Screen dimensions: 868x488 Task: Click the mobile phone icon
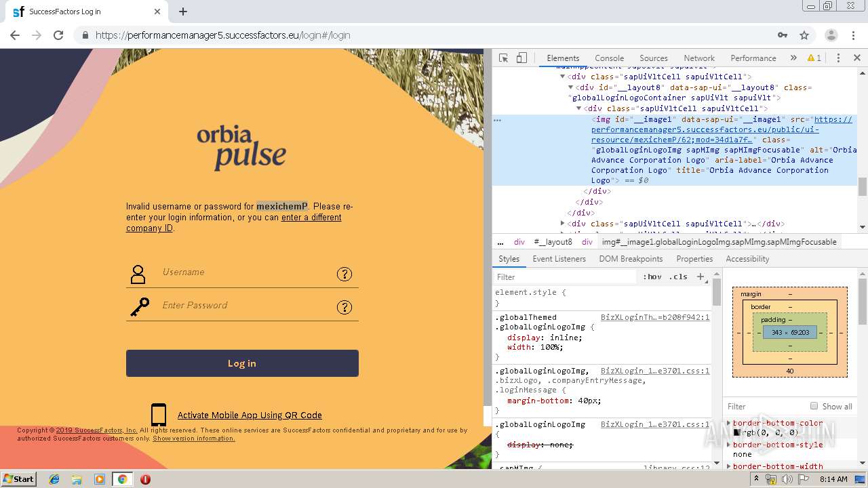pos(159,415)
